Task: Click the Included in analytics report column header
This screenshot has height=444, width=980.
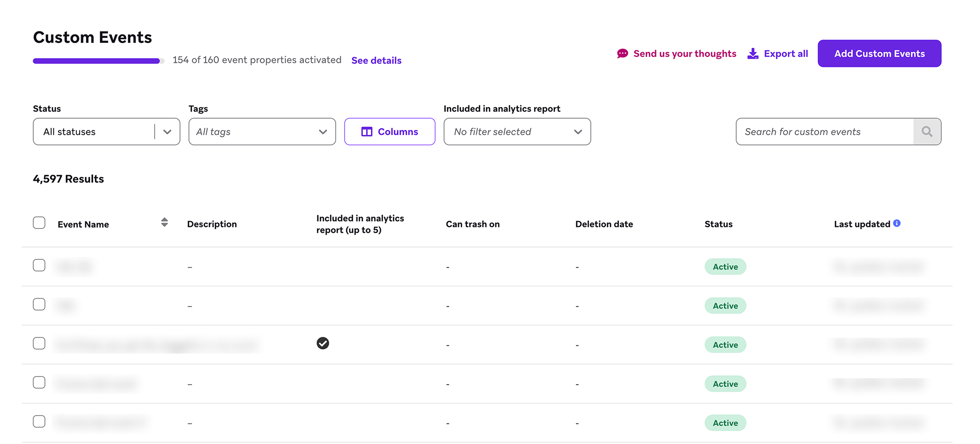Action: point(360,224)
